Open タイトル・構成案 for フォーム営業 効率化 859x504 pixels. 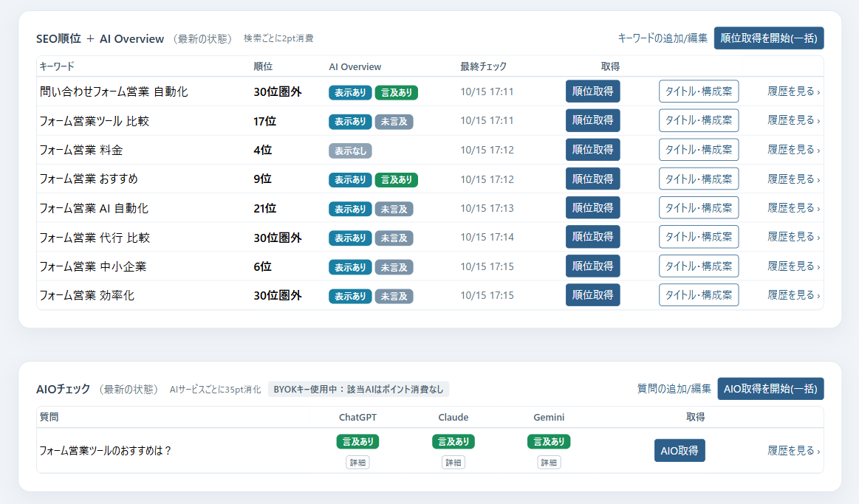coord(699,295)
